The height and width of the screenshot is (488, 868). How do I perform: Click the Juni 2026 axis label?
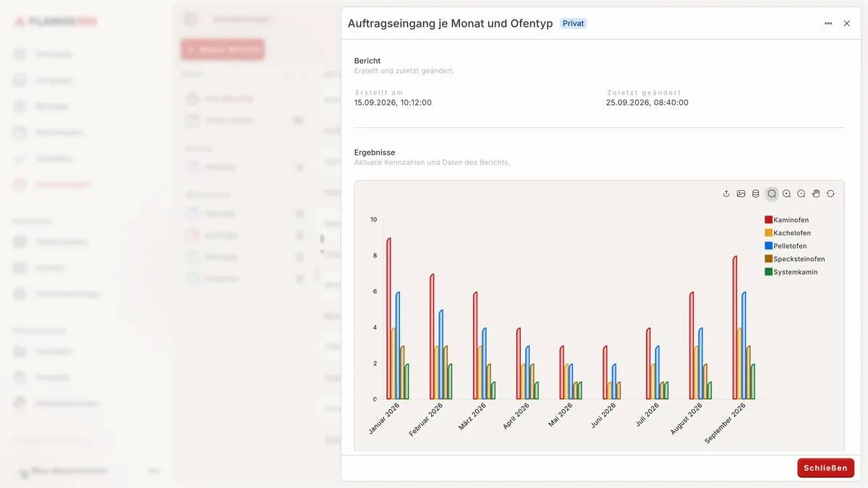click(x=603, y=416)
